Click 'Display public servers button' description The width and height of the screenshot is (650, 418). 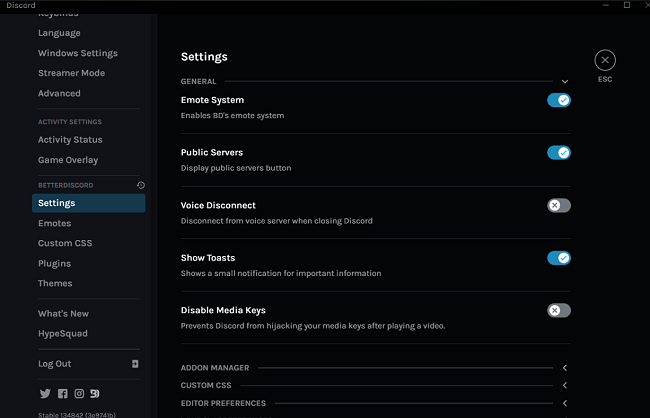pyautogui.click(x=236, y=168)
